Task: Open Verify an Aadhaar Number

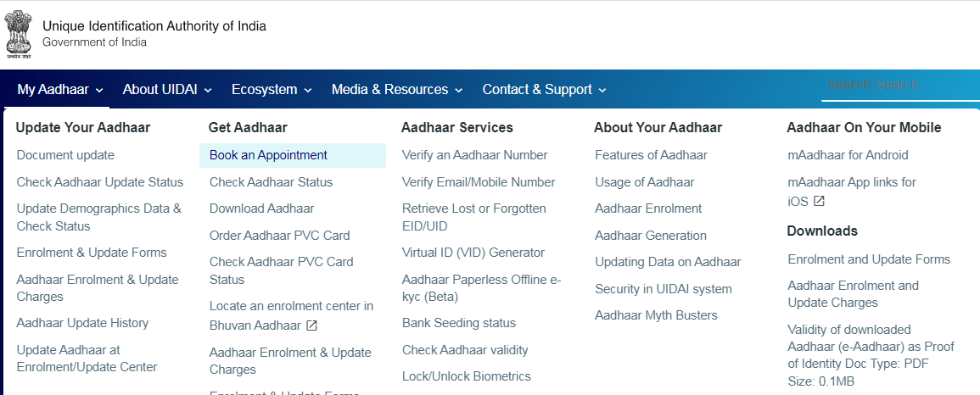Action: point(475,155)
